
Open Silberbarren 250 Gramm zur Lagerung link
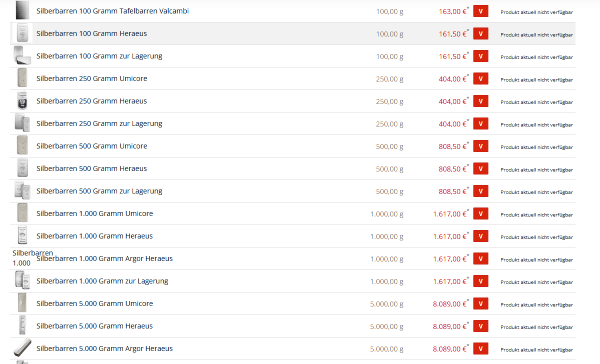[99, 123]
